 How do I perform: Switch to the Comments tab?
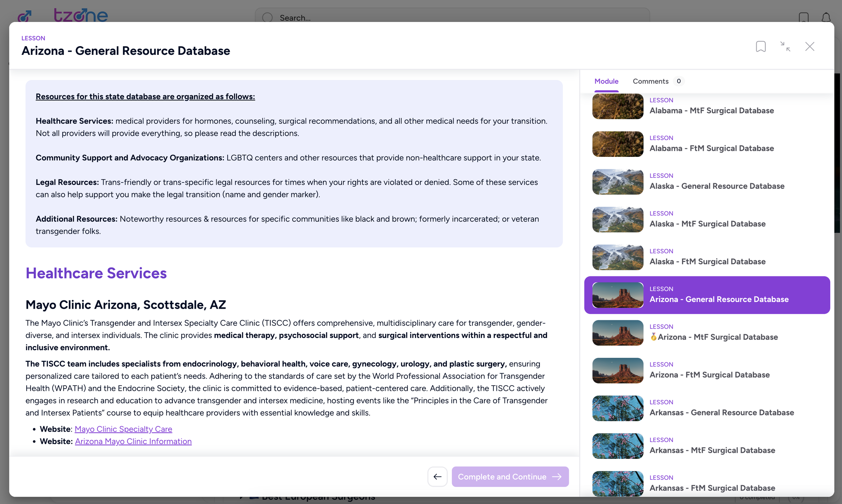click(650, 81)
